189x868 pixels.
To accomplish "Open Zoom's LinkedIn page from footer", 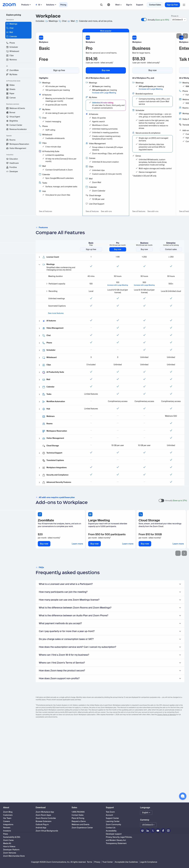I will tap(148, 831).
